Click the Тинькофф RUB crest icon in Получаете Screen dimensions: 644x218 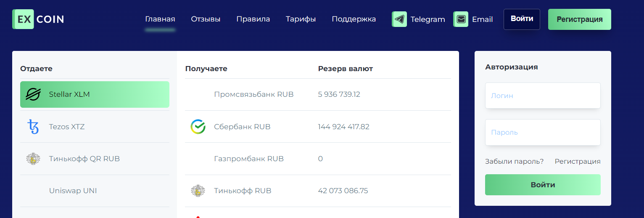(198, 191)
